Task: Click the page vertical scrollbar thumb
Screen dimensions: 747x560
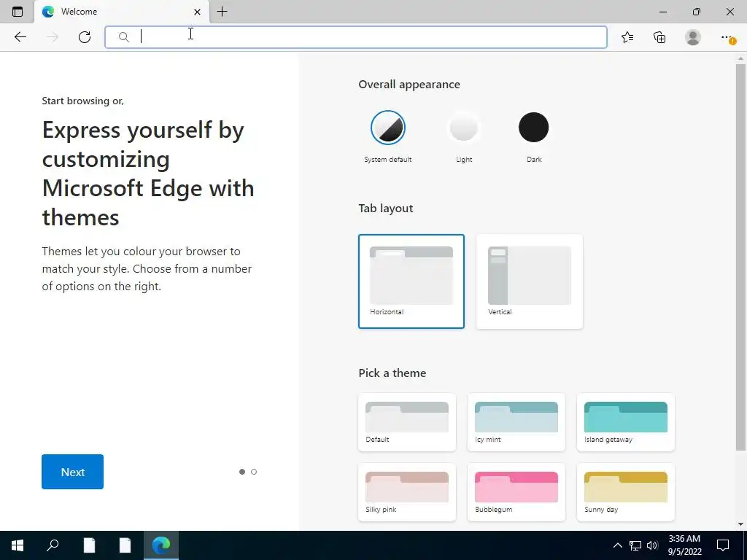Action: (740, 257)
